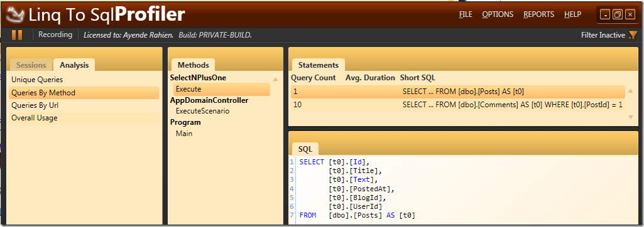
Task: Open the REPORTS menu
Action: (538, 14)
